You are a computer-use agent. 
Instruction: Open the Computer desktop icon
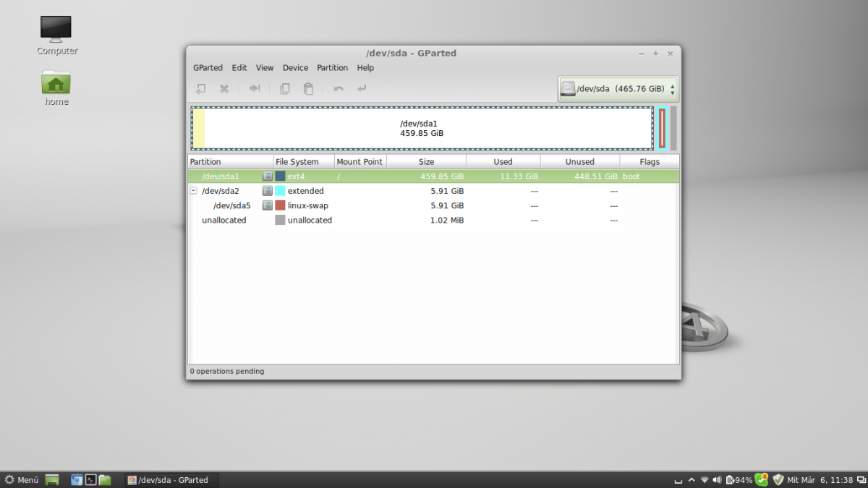coord(56,35)
